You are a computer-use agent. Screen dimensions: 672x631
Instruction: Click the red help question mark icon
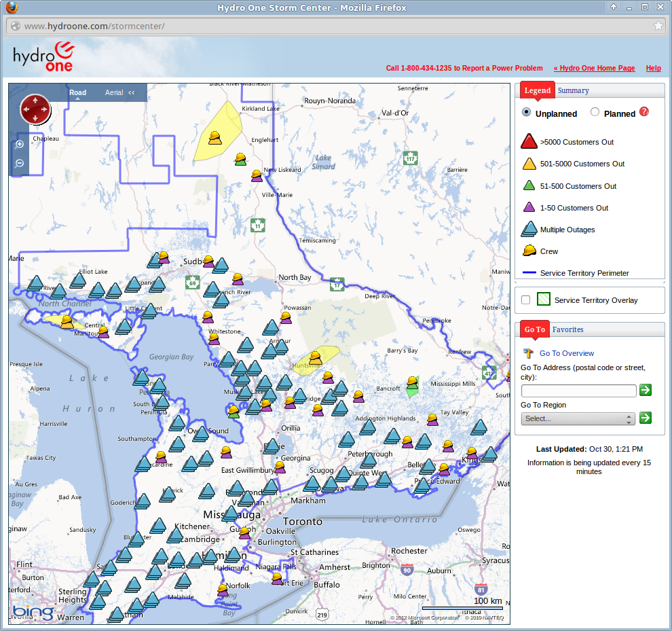644,112
